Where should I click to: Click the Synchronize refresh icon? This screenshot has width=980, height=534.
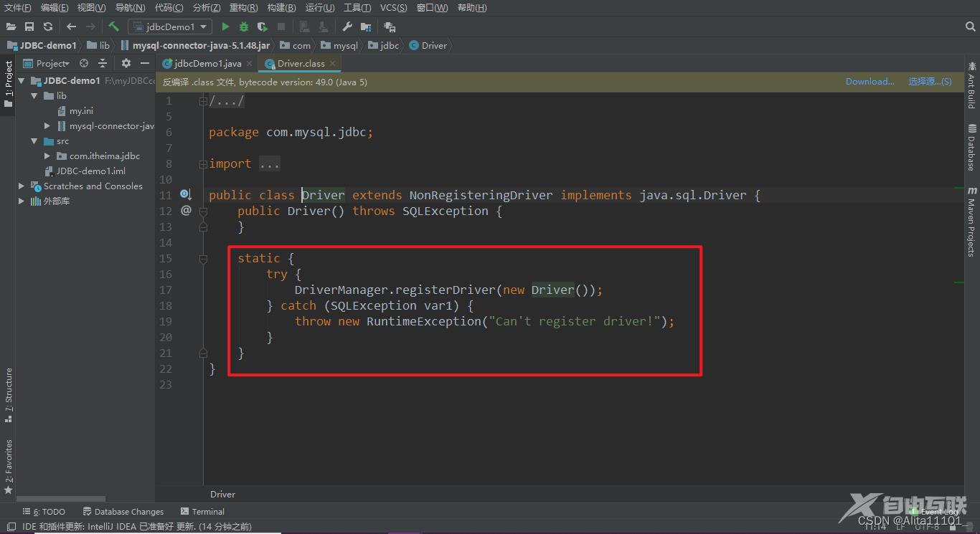48,27
